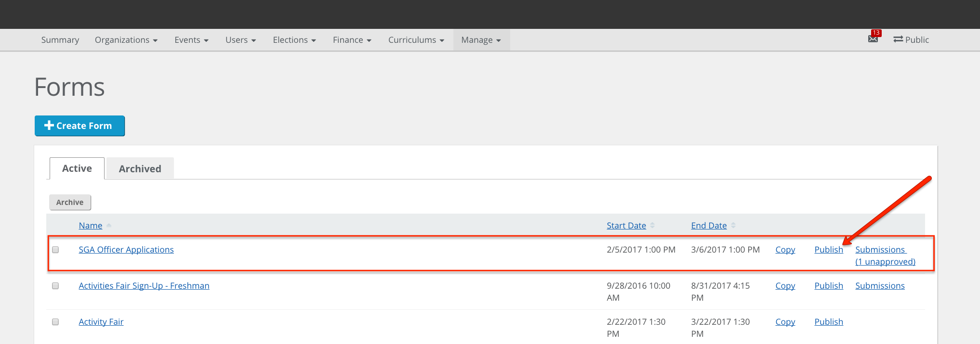This screenshot has width=980, height=344.
Task: Copy the SGA Officer Applications form
Action: tap(785, 250)
